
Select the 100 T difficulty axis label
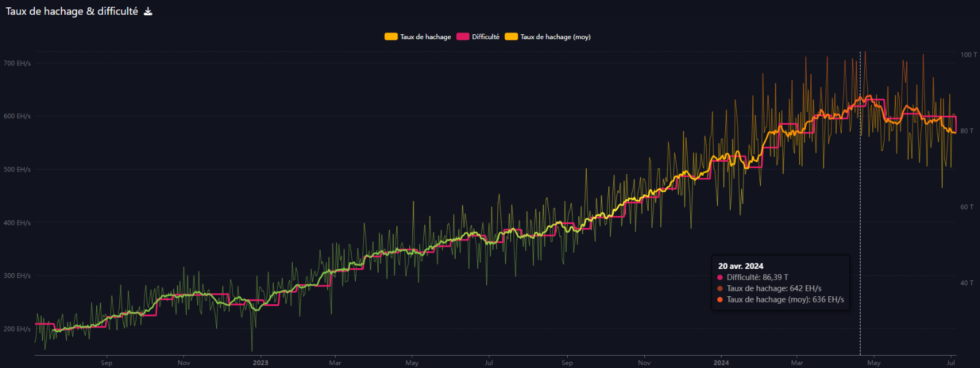pos(968,54)
